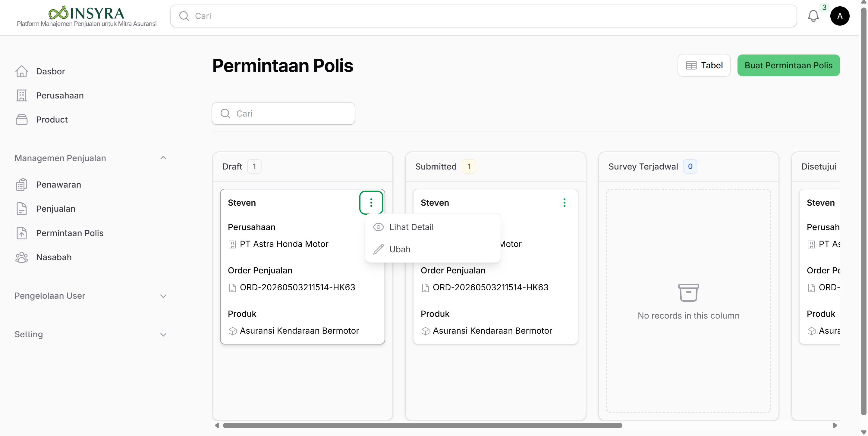Click the magnifier icon in top search bar
Screen dimensions: 868x436
click(184, 16)
